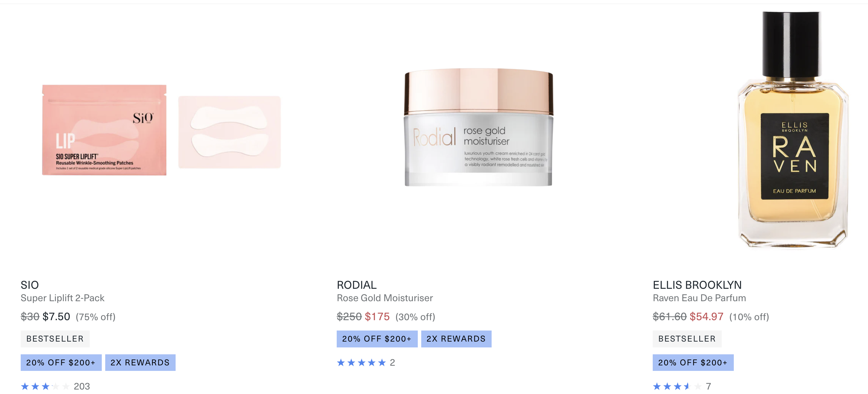Click the SIO 2X REWARDS badge

140,363
